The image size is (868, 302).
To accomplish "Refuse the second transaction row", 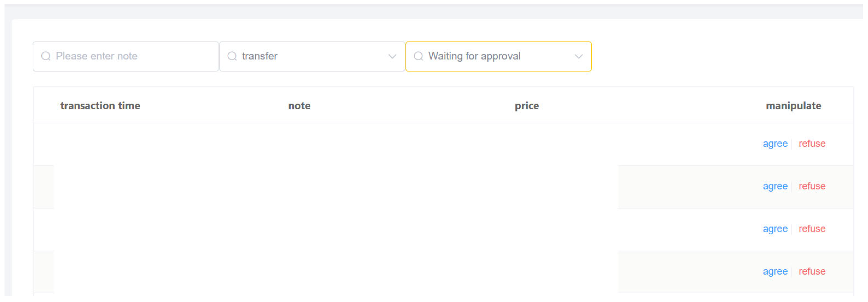I will click(812, 186).
